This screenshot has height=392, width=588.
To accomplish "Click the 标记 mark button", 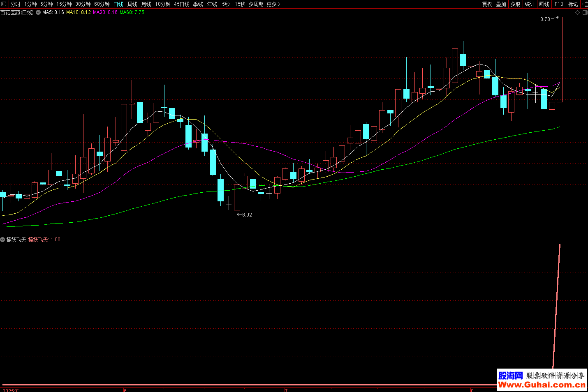I will 573,4.
